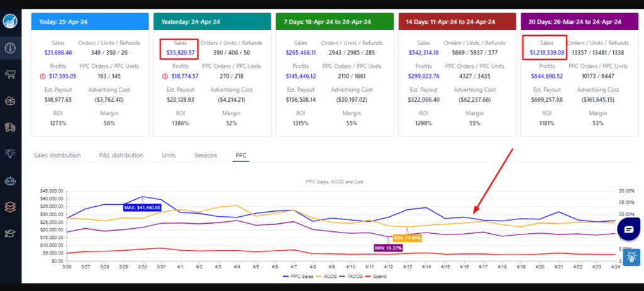644x291 pixels.
Task: Toggle the Spend series in chart legend
Action: (x=379, y=275)
